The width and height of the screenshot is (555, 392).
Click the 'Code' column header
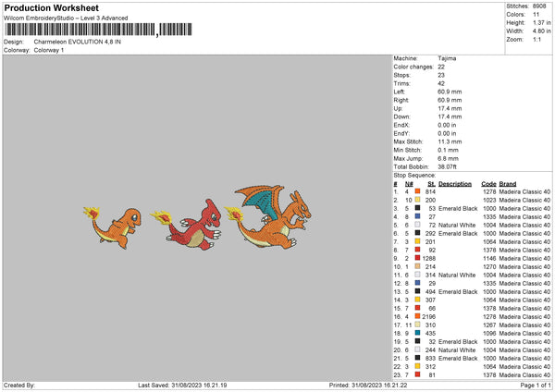click(488, 184)
